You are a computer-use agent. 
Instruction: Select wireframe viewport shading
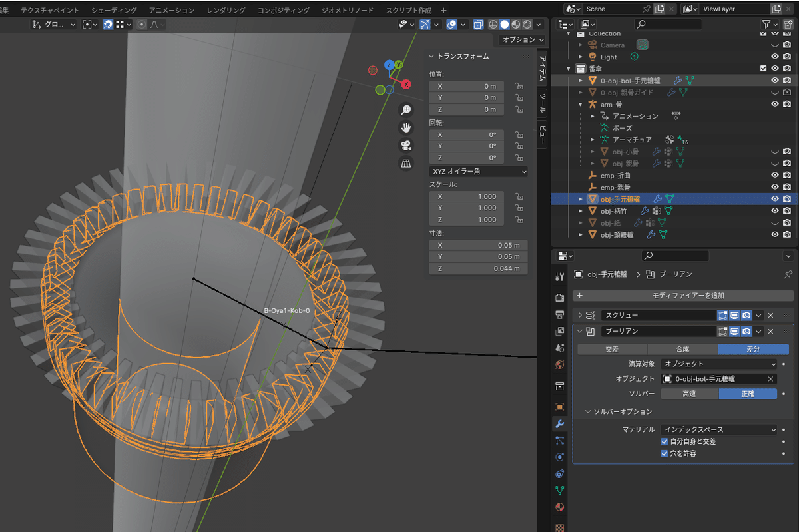pyautogui.click(x=493, y=24)
